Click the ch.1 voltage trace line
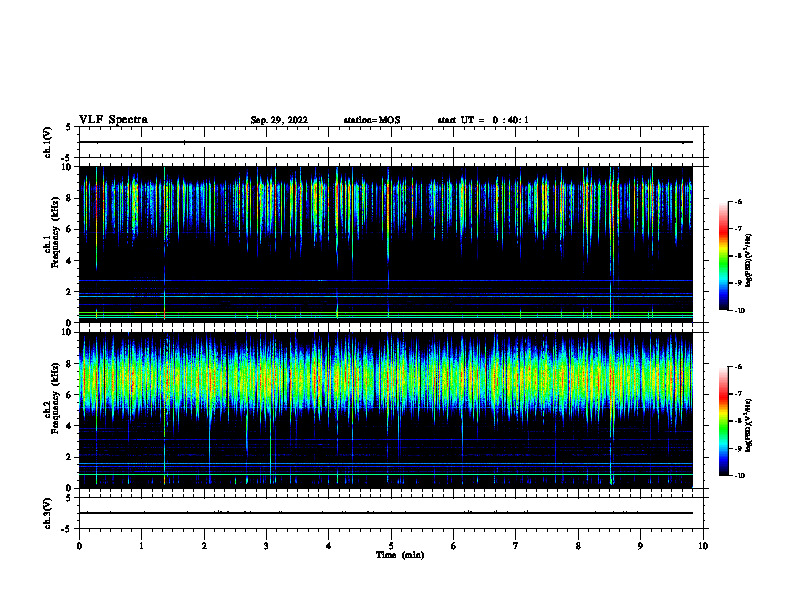The height and width of the screenshot is (612, 792). [x=386, y=142]
